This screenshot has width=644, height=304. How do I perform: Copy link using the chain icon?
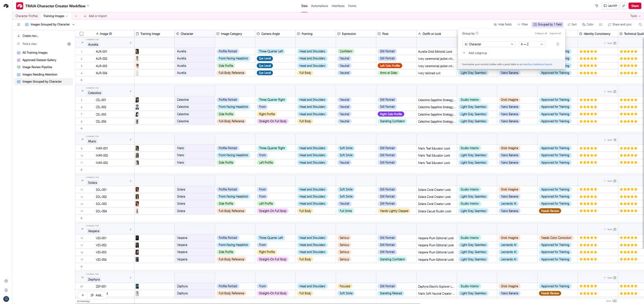pyautogui.click(x=623, y=6)
